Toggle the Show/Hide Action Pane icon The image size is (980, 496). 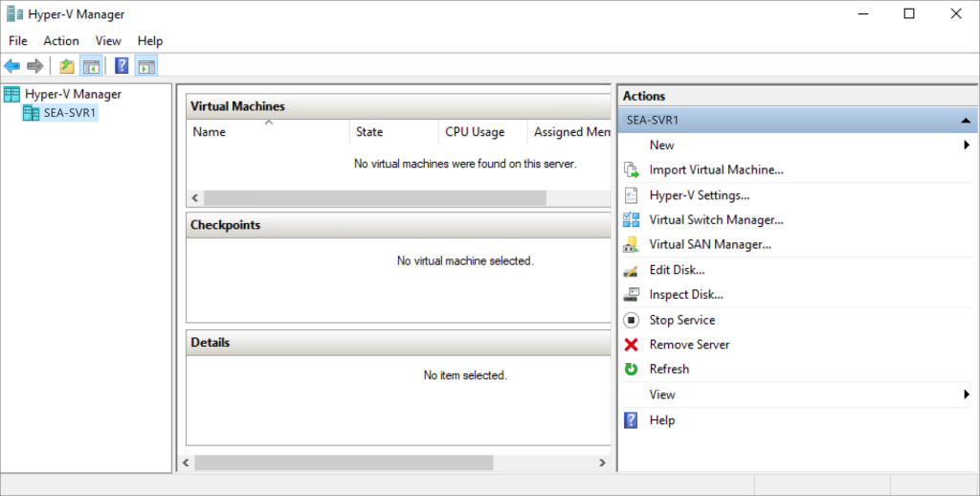pyautogui.click(x=146, y=66)
